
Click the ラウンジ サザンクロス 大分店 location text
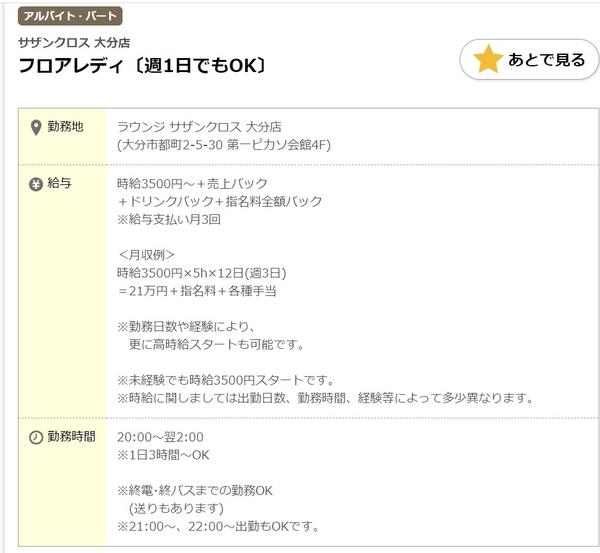point(199,127)
